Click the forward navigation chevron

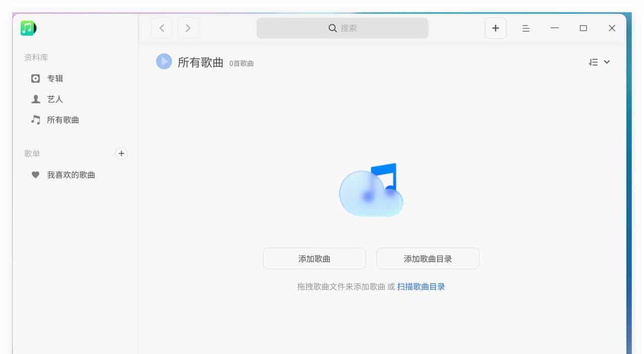point(188,28)
